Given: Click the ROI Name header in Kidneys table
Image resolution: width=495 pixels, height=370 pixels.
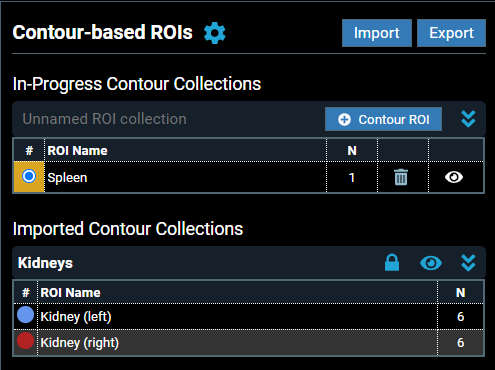Looking at the screenshot, I should [70, 293].
